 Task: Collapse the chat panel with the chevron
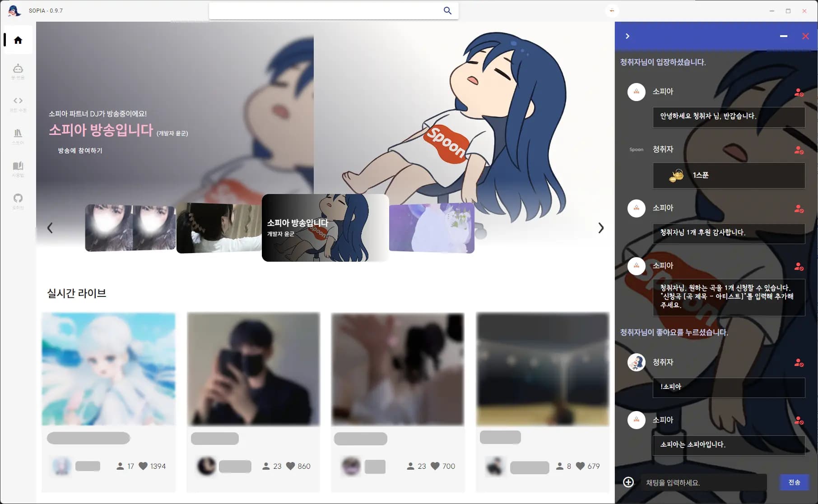click(627, 36)
